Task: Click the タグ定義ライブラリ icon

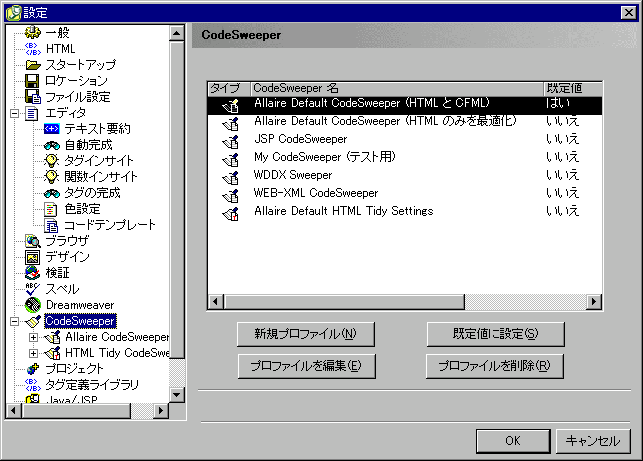Action: tap(33, 385)
